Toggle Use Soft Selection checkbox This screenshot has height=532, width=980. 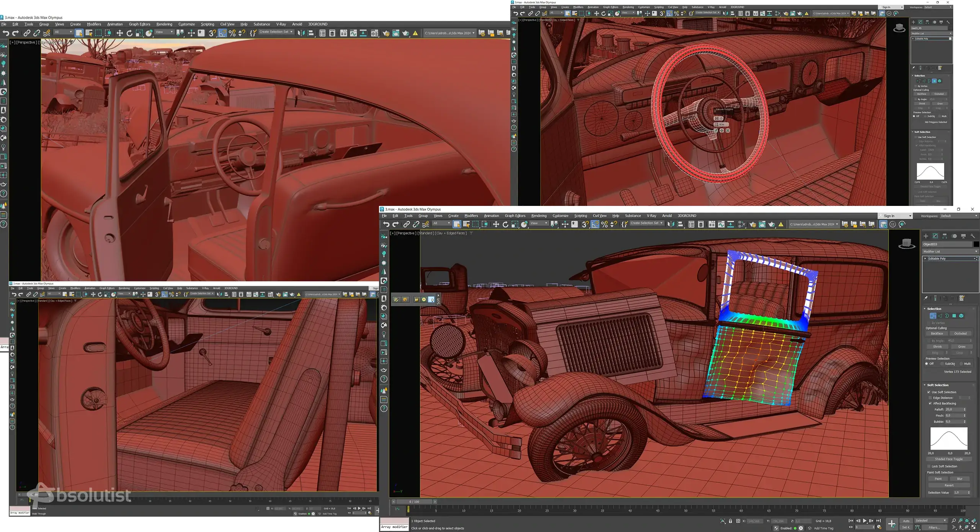coord(929,392)
